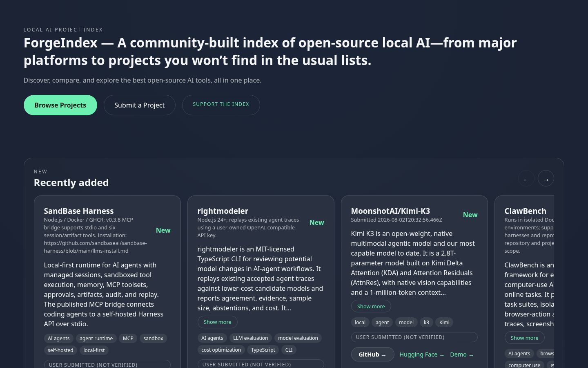This screenshot has width=588, height=368.
Task: Open the Submit a Project form
Action: pos(140,105)
